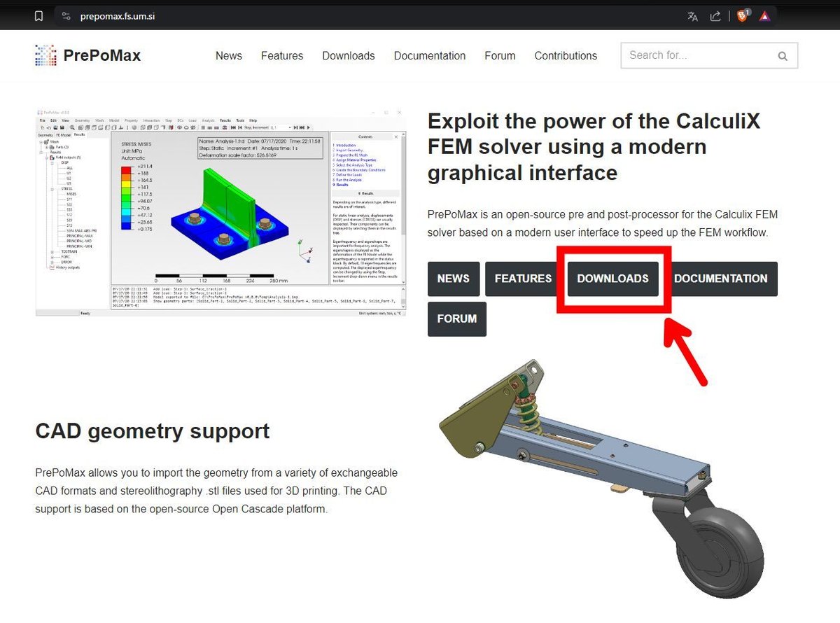The width and height of the screenshot is (840, 623).
Task: Open Documentation in top navigation
Action: tap(430, 56)
